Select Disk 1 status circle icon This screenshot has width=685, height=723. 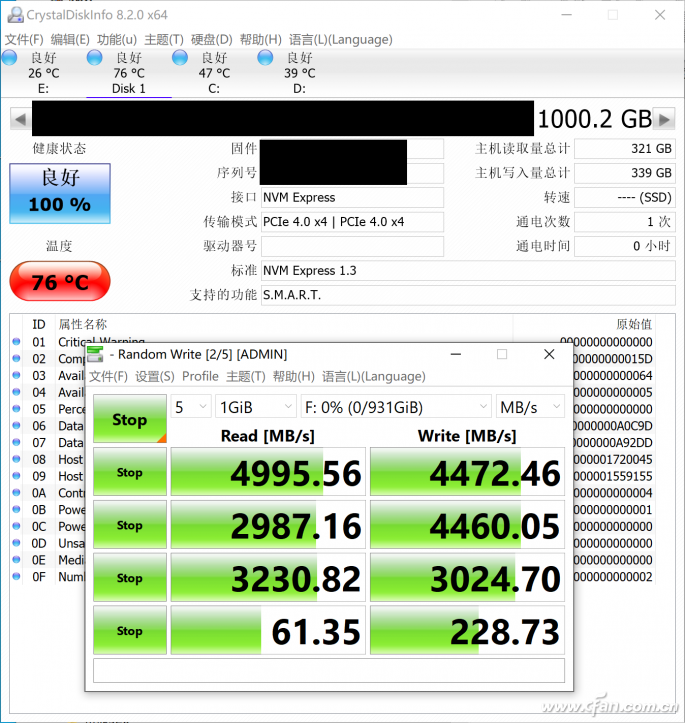click(94, 58)
